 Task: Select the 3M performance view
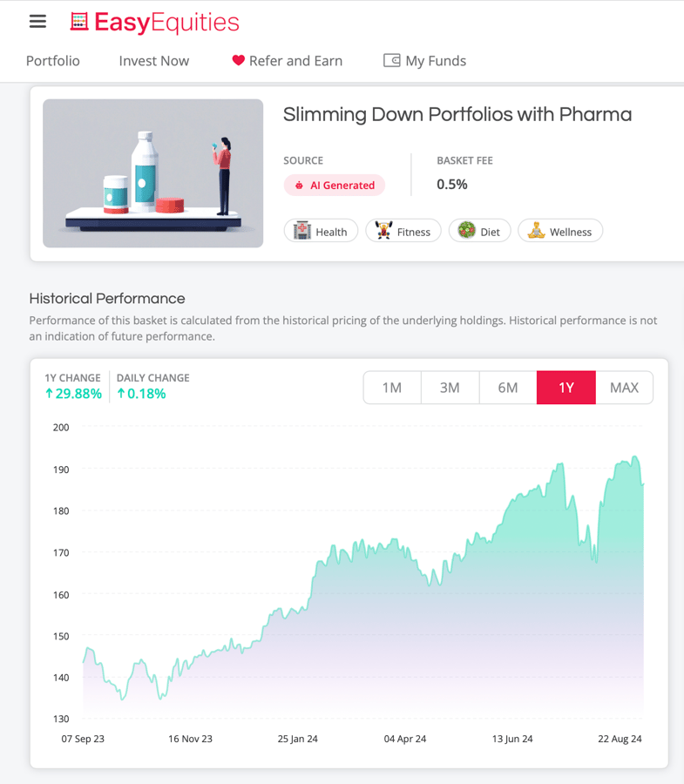click(450, 387)
